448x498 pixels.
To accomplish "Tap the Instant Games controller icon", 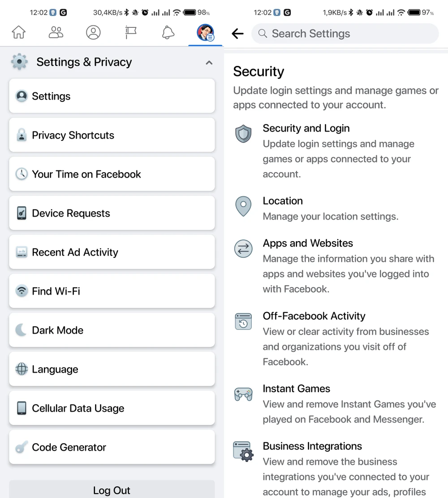I will 243,394.
